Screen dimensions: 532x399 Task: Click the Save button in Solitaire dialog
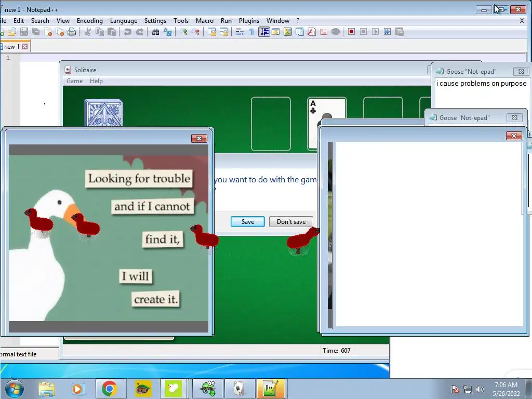248,221
